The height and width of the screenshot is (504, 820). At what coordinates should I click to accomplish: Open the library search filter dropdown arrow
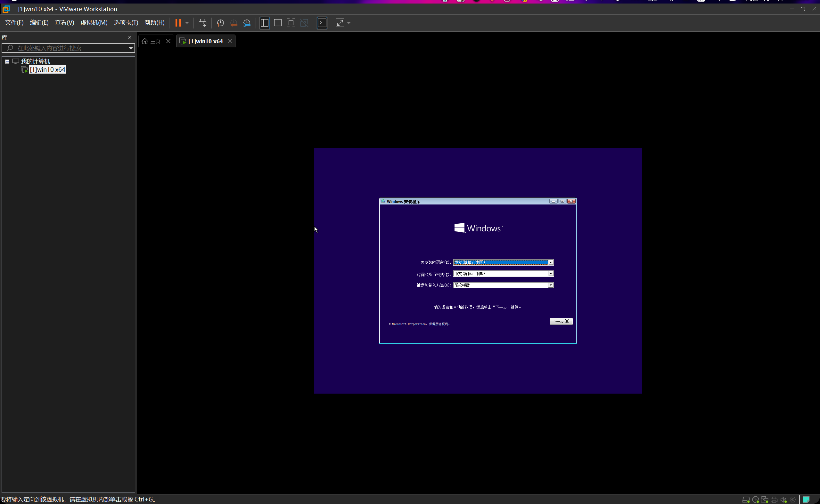131,48
